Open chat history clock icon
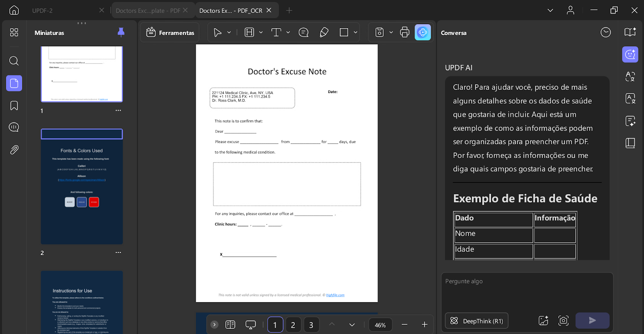The height and width of the screenshot is (334, 644). (606, 32)
